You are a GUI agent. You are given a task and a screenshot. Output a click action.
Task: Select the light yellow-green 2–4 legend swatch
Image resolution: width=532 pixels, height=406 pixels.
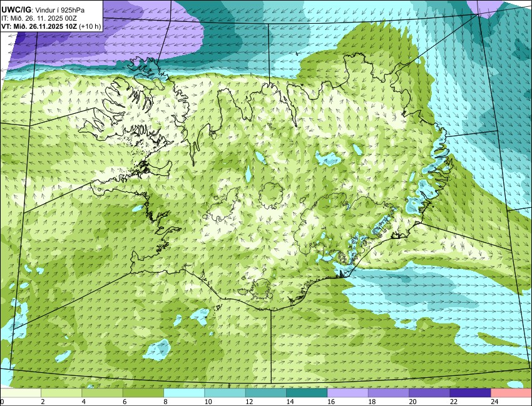(x=61, y=393)
